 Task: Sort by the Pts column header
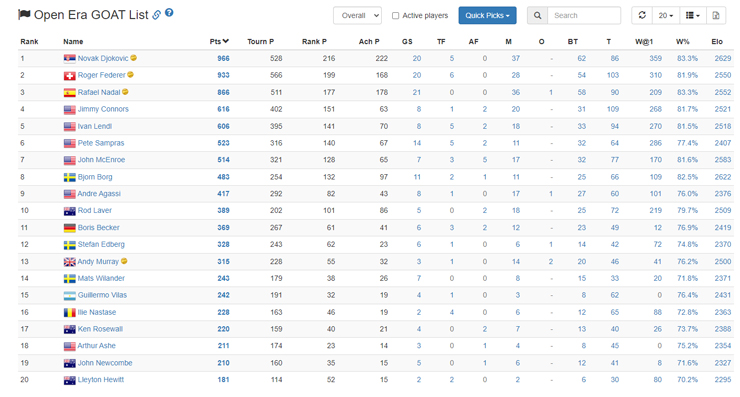point(219,42)
